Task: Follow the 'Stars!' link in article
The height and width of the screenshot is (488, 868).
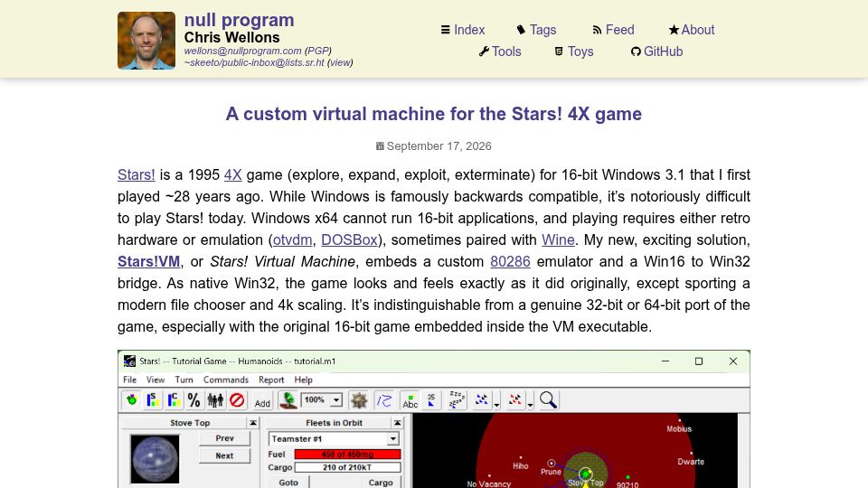Action: point(137,174)
